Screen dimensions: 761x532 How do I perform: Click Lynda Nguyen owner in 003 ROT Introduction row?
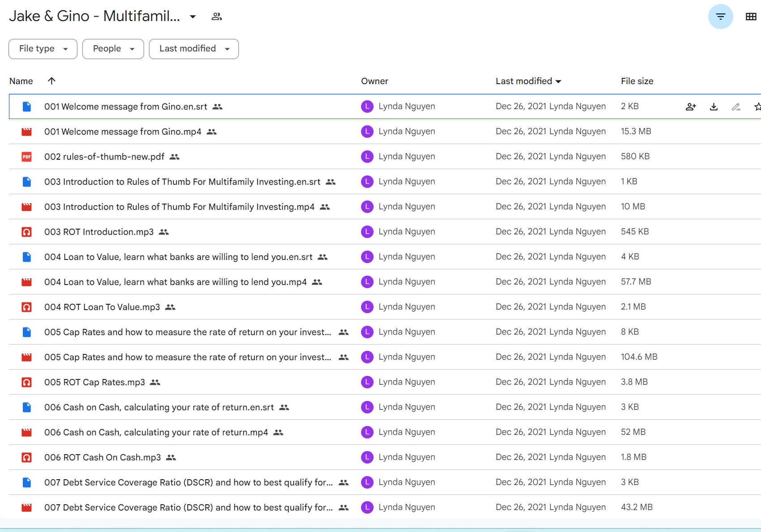[407, 231]
